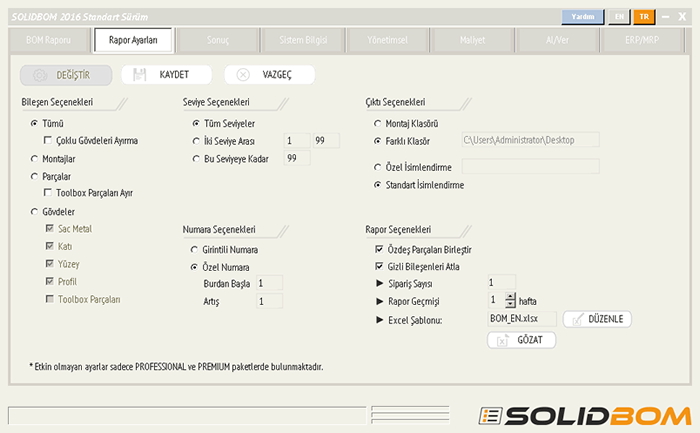Click the floppy disk icon on KAYDET

[x=140, y=75]
